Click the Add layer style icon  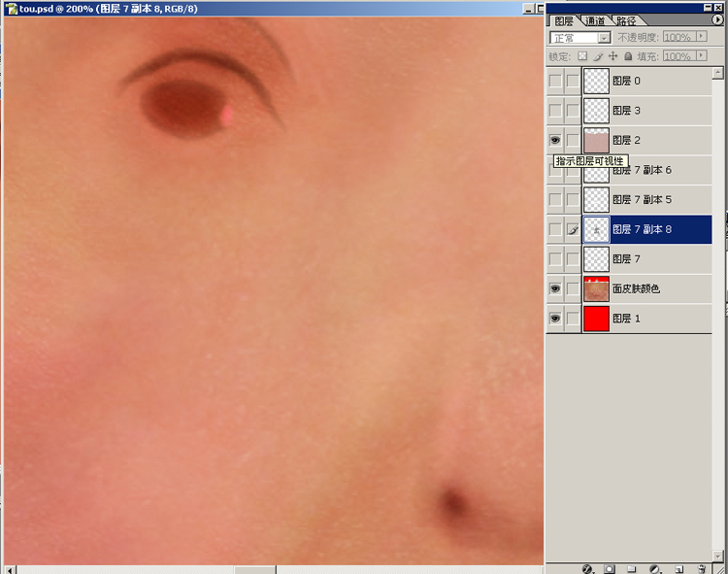point(587,567)
